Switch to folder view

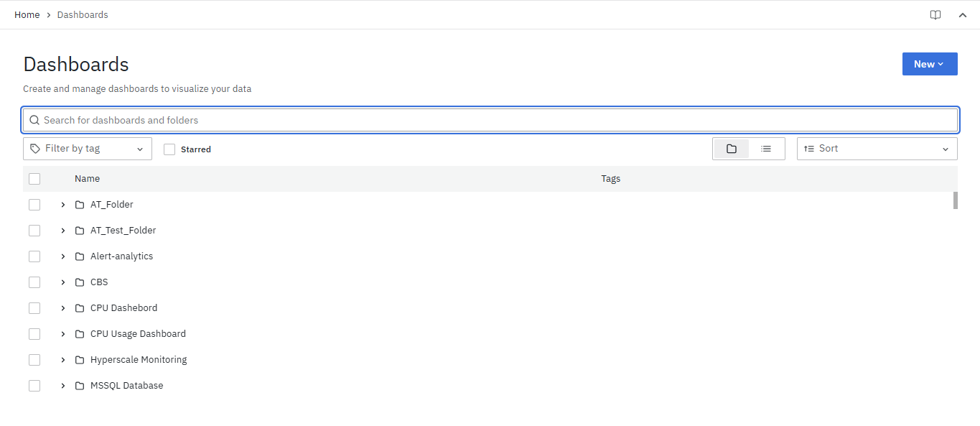[x=731, y=149]
